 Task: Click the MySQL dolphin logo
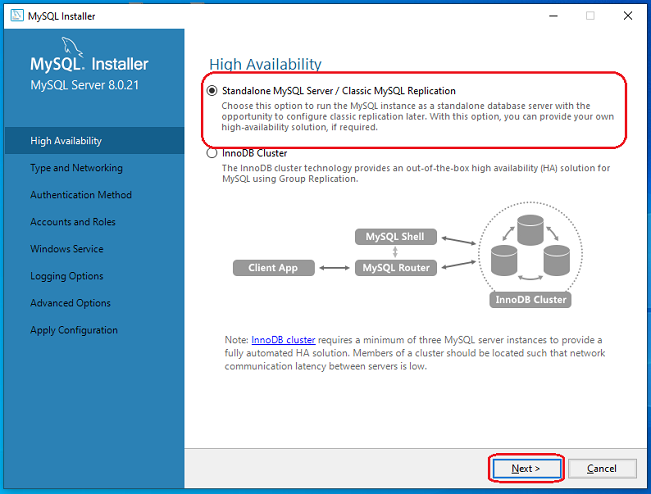tap(72, 46)
